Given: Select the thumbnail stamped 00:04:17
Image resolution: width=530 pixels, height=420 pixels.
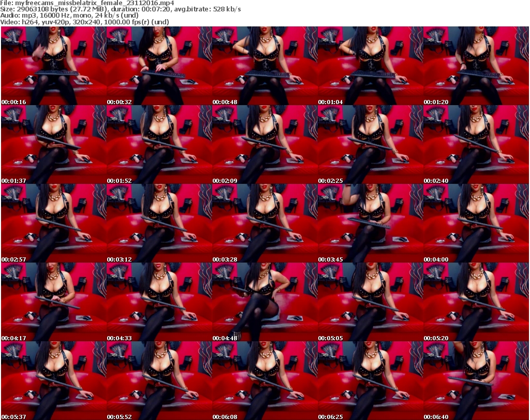Looking at the screenshot, I should [x=54, y=302].
